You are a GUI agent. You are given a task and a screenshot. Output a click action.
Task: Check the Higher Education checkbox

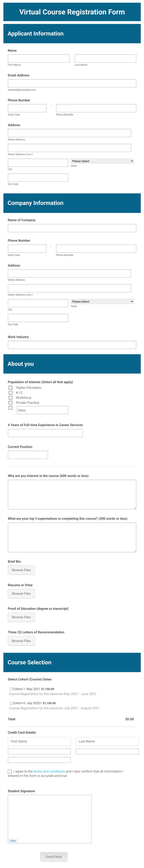point(10,388)
